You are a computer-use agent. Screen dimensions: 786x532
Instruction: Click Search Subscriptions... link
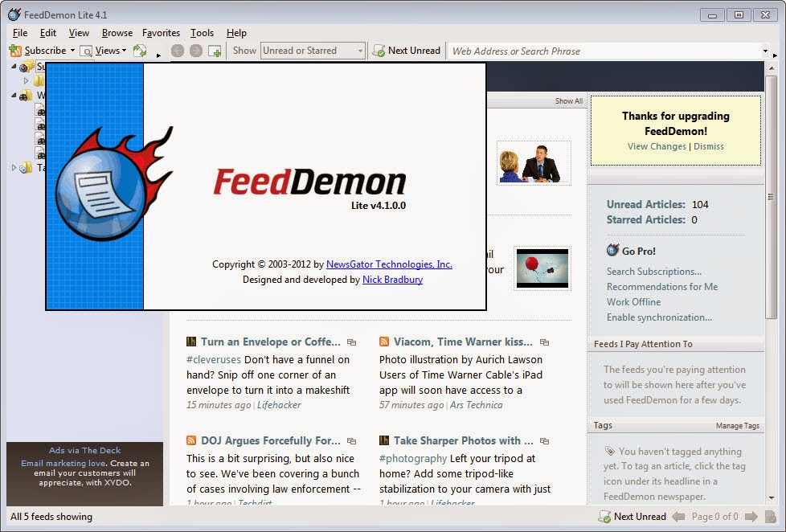coord(653,272)
